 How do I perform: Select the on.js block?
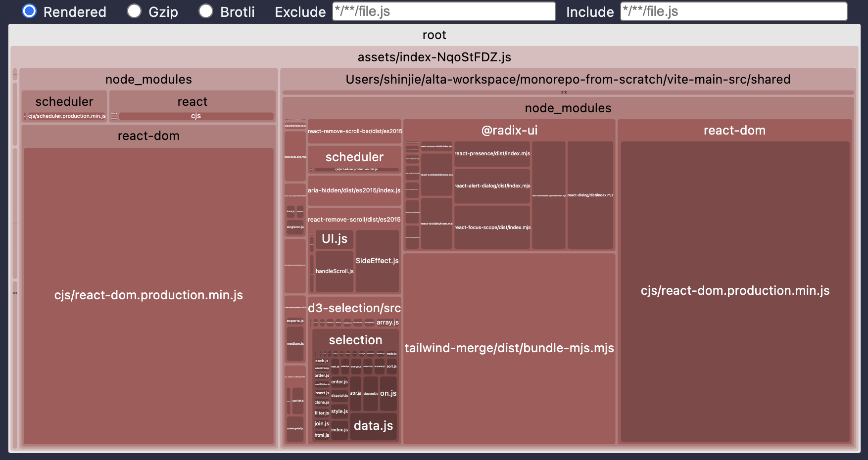[388, 394]
